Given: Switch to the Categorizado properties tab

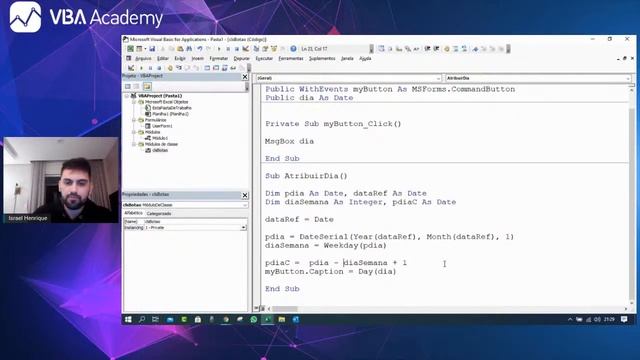Looking at the screenshot, I should click(x=159, y=213).
